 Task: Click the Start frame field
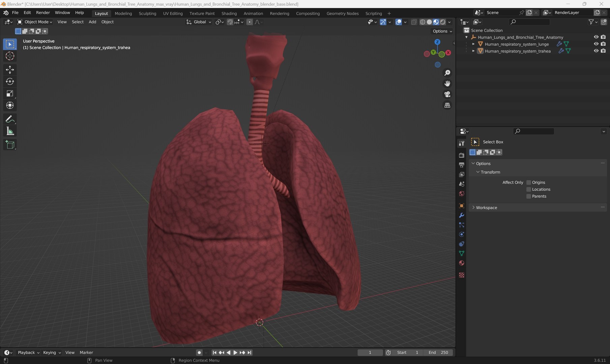coord(408,353)
